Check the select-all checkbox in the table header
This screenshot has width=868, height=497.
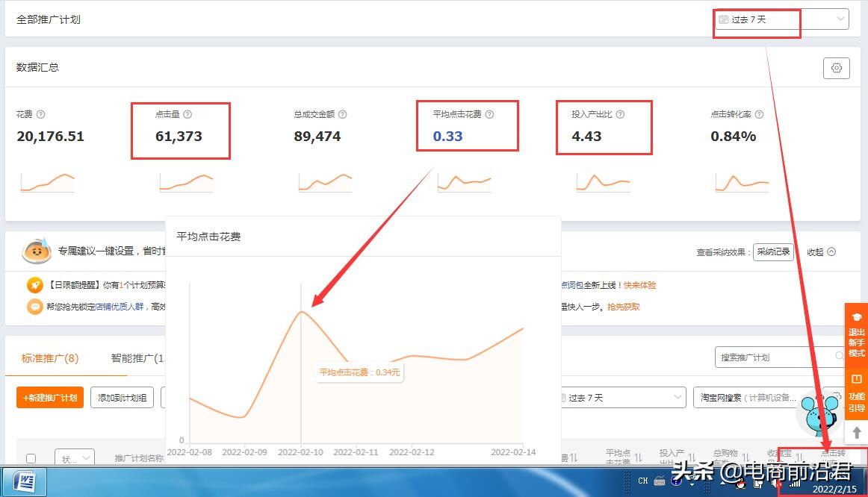31,459
